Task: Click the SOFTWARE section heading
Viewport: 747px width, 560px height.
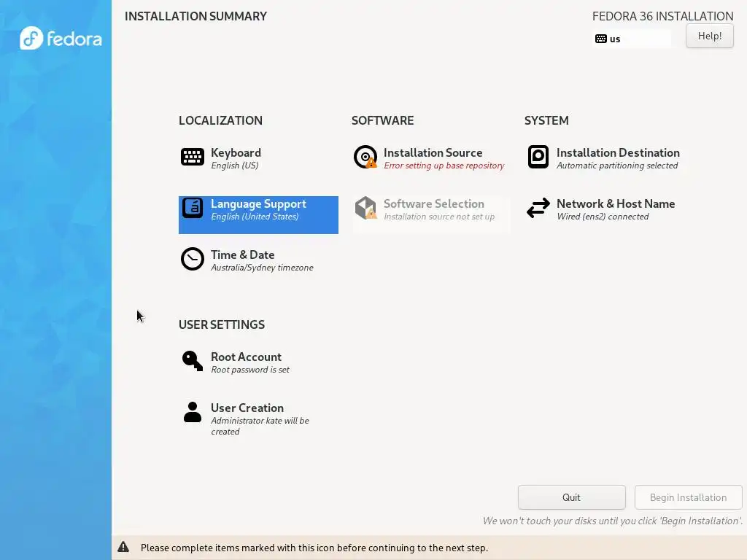Action: click(x=382, y=120)
